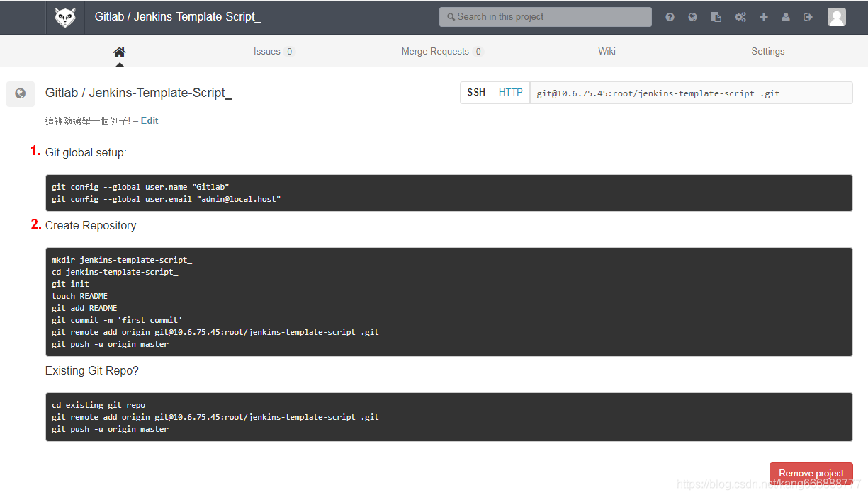Viewport: 868px width, 497px height.
Task: Click the project heading Gitlab / Jenkins-Template-Script_
Action: (139, 93)
